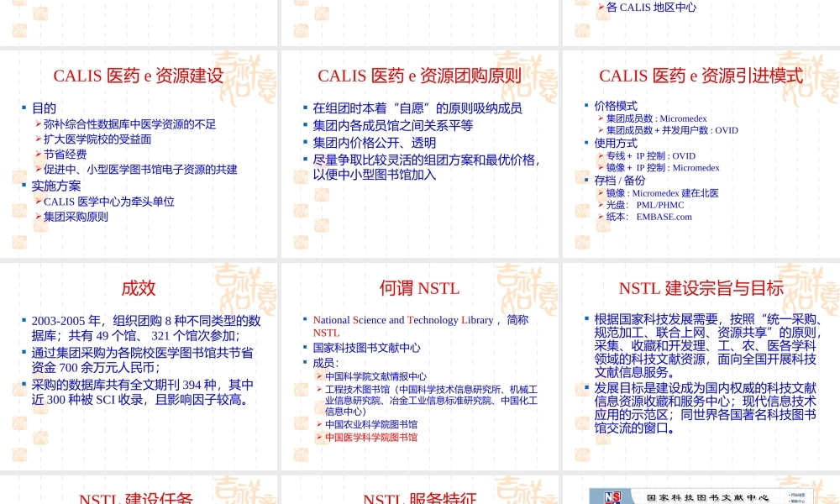Click the bullet starting 2003-2005 年,组织团购 8 种

click(145, 328)
